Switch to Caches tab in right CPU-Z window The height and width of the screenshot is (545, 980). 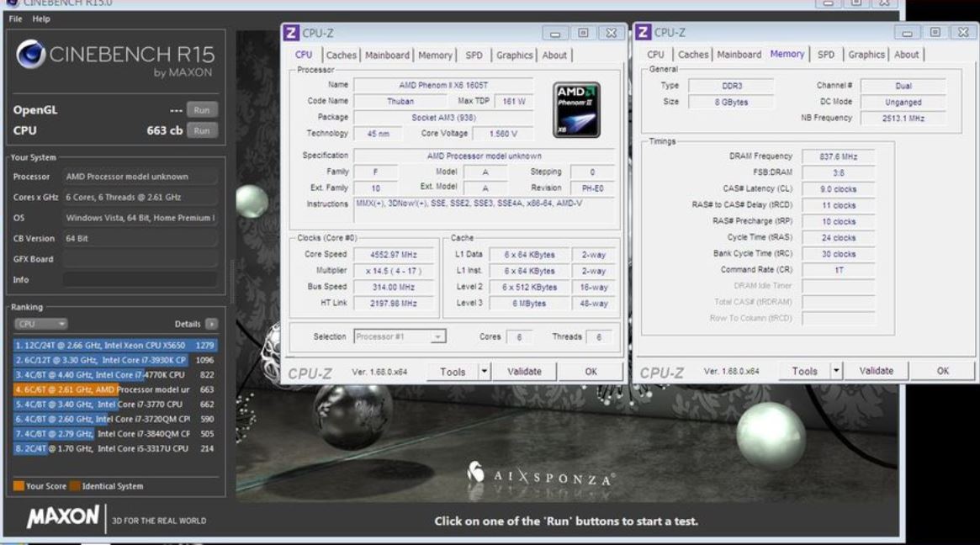click(693, 55)
